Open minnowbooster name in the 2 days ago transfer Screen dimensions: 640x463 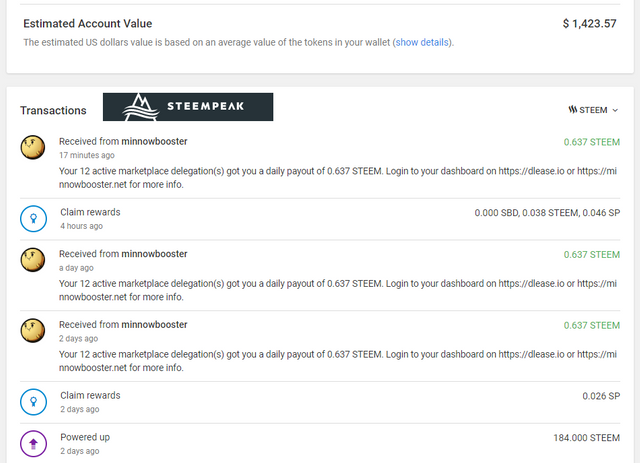[x=154, y=324]
